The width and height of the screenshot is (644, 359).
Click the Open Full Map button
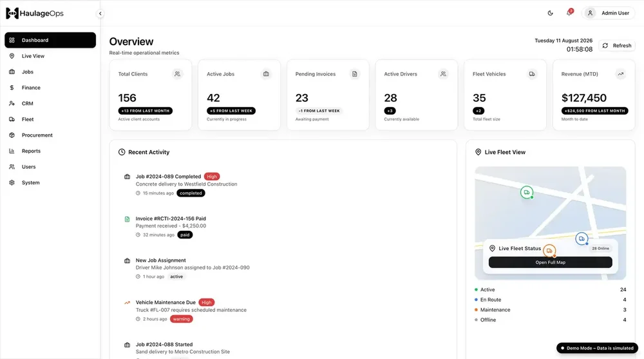[x=551, y=262]
